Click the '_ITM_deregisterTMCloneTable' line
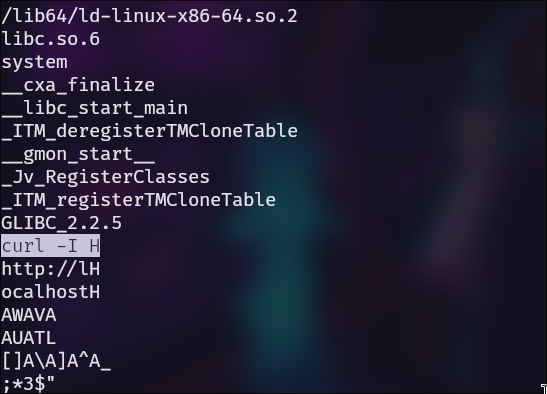Image resolution: width=547 pixels, height=394 pixels. coord(149,131)
